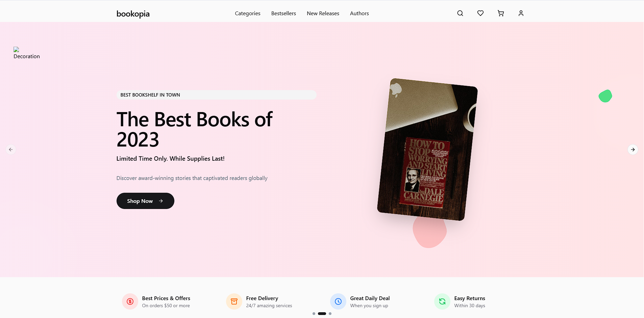Screen dimensions: 644x318
Task: Click the Best Prices & Offers dollar icon
Action: pos(130,301)
